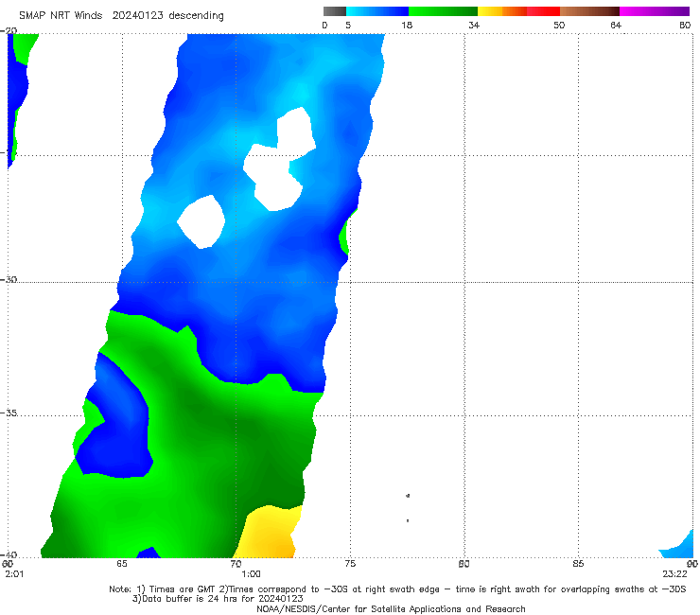
Task: Click the longitude axis label "80"
Action: pos(464,564)
